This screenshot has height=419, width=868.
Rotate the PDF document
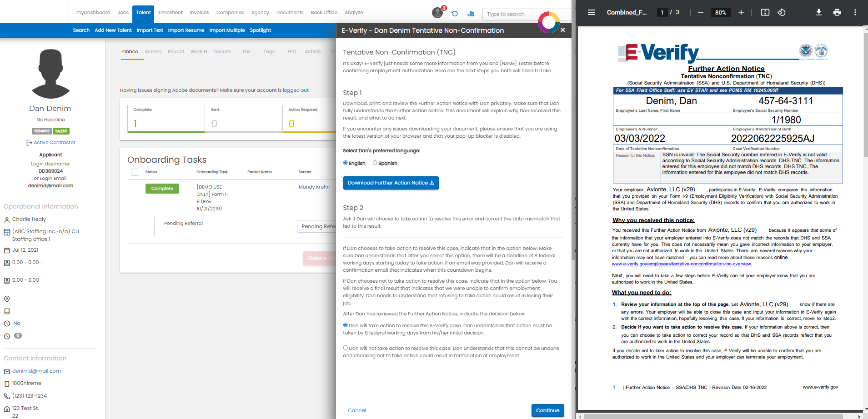[x=782, y=12]
